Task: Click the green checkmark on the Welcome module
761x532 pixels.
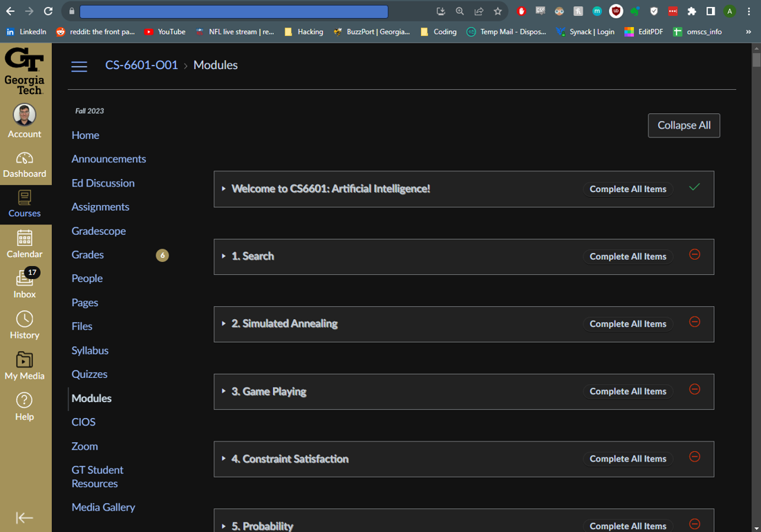Action: pyautogui.click(x=695, y=187)
